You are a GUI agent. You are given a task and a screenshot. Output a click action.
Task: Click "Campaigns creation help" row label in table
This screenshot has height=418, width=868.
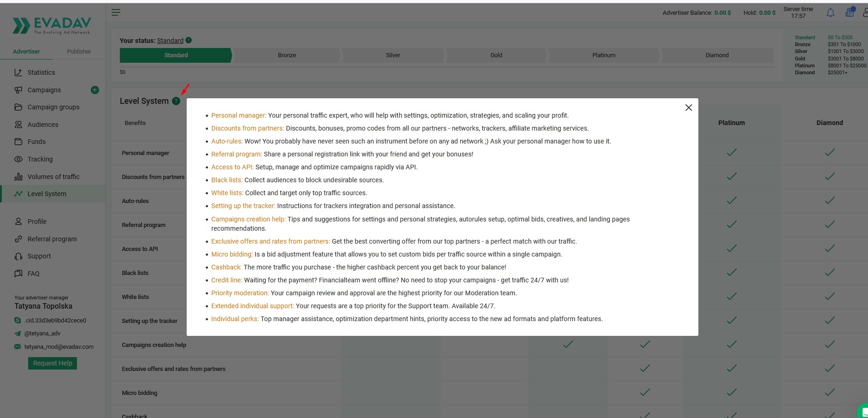pyautogui.click(x=154, y=345)
